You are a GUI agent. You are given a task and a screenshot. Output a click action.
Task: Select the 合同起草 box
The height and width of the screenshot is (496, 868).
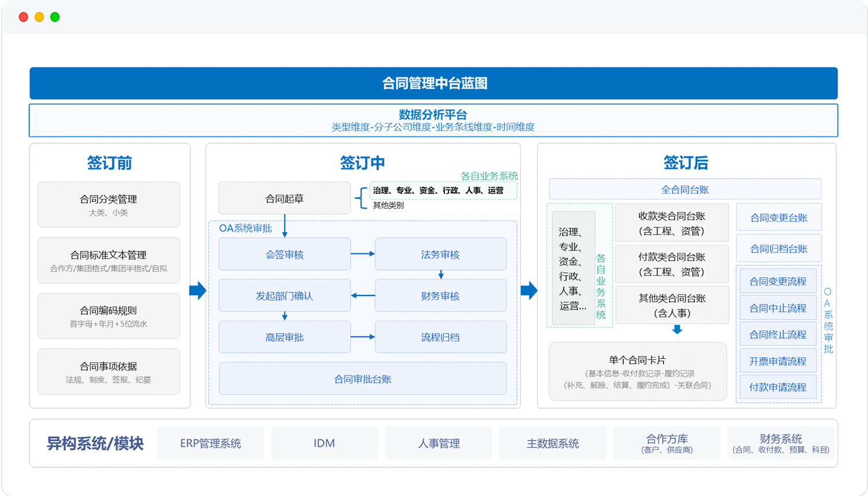(x=285, y=198)
